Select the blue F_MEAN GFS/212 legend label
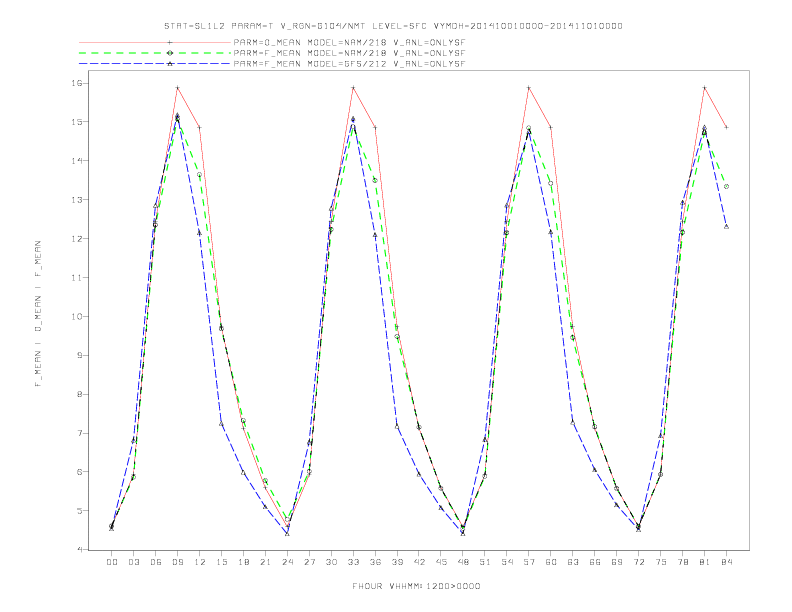The height and width of the screenshot is (612, 792). click(x=349, y=64)
